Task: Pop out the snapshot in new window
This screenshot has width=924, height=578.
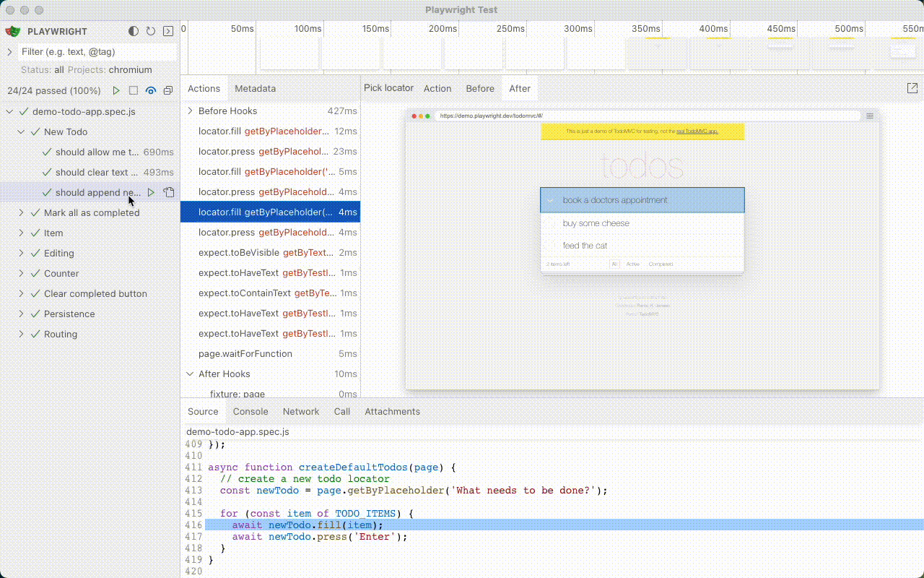Action: click(912, 88)
